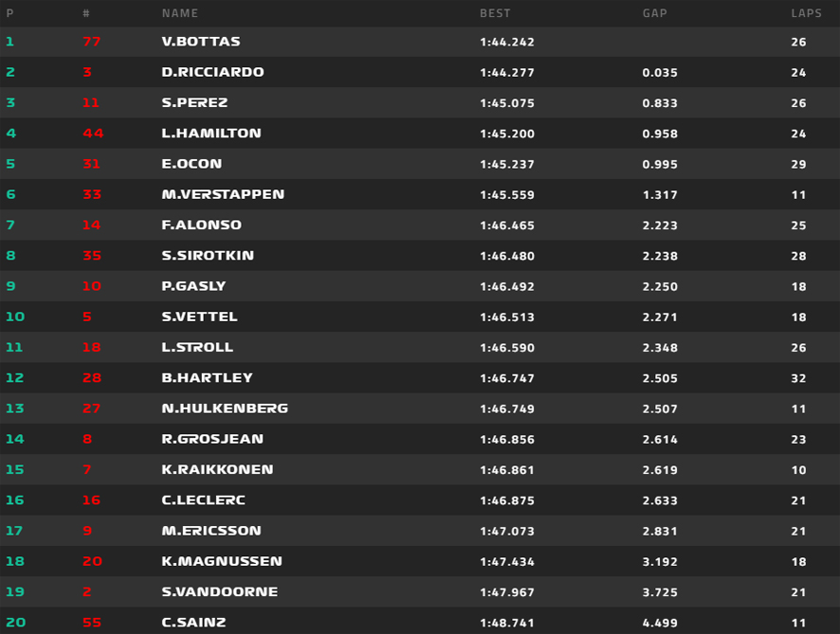Open S.PEREZ driver entry

click(194, 102)
